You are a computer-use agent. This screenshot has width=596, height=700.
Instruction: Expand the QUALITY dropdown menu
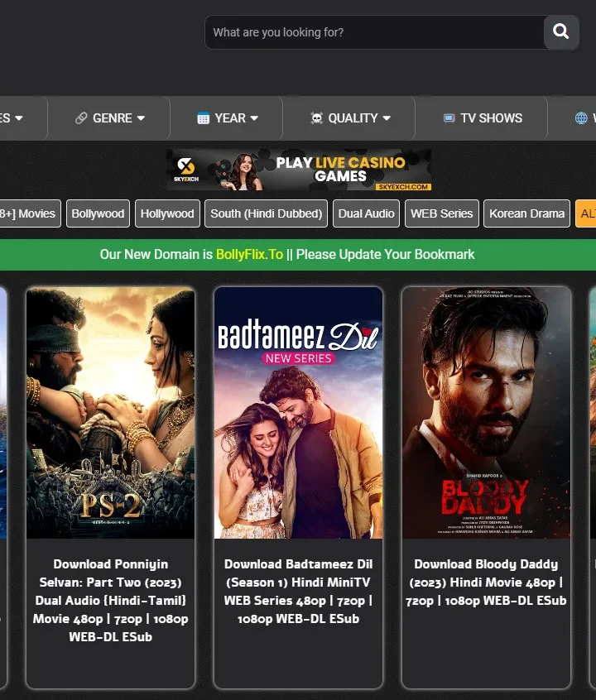[349, 118]
